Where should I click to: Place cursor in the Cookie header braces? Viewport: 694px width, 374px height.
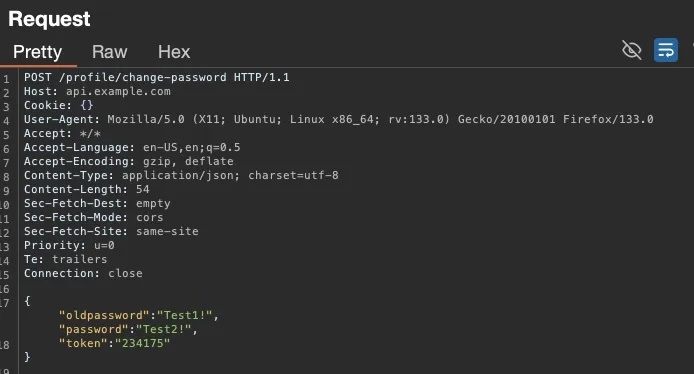[87, 105]
